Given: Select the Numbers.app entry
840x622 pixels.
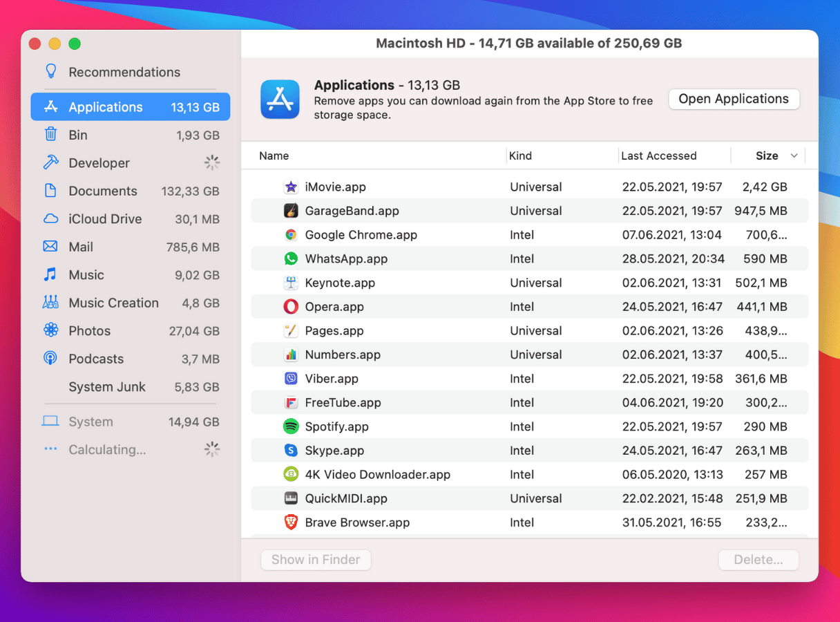Looking at the screenshot, I should pos(343,355).
